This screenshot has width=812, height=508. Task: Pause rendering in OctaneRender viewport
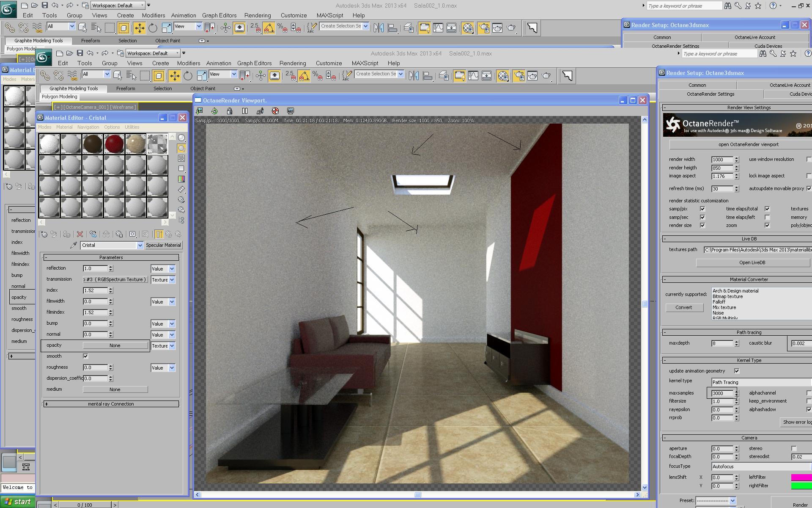(x=245, y=111)
